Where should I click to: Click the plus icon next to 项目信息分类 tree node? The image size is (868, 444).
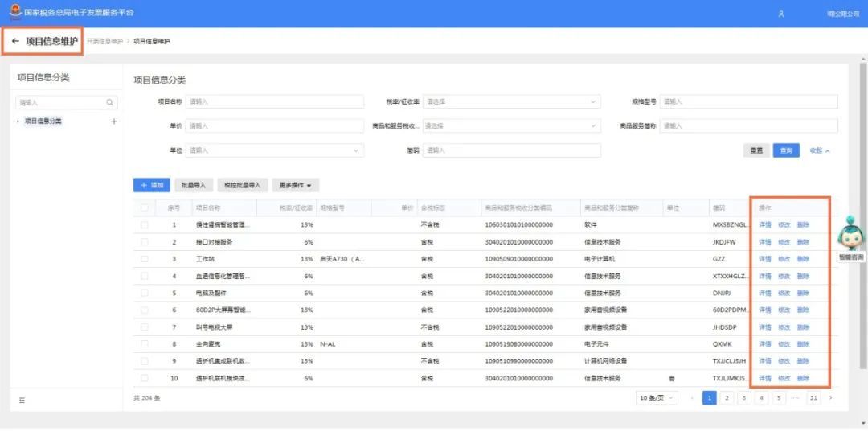coord(113,121)
